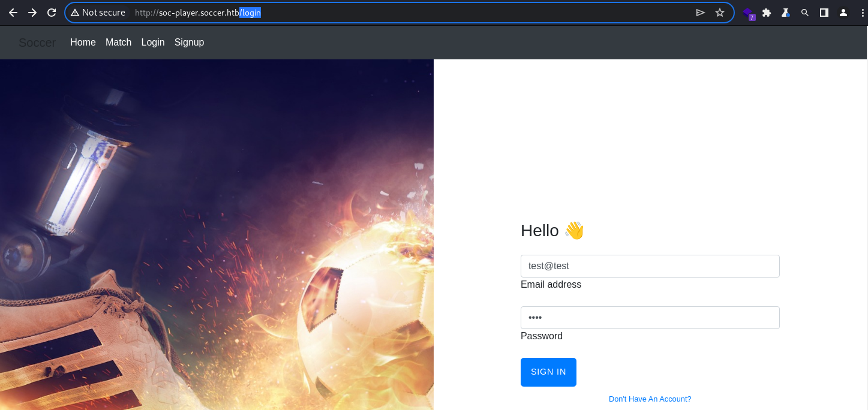Go back to the previous page

13,13
